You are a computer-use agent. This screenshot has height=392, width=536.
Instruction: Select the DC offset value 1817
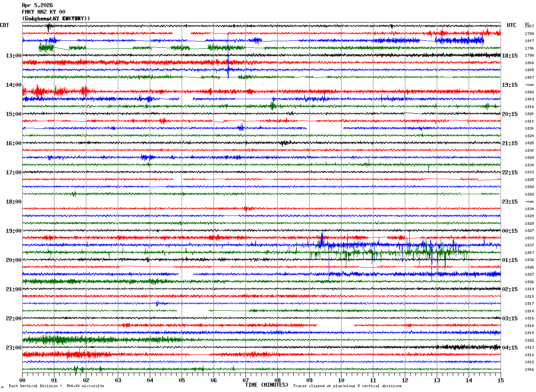click(x=529, y=304)
